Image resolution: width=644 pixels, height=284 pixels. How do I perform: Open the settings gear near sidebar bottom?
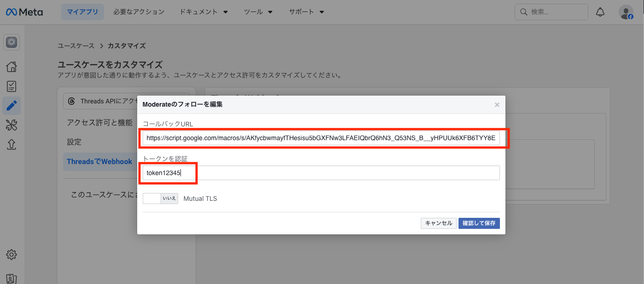[11, 254]
